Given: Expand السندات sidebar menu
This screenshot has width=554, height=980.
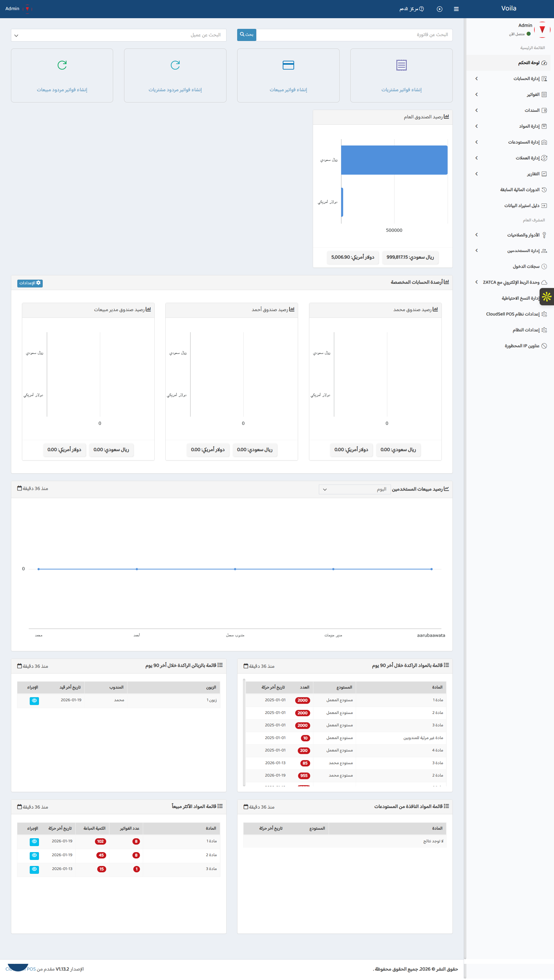Looking at the screenshot, I should pyautogui.click(x=509, y=110).
